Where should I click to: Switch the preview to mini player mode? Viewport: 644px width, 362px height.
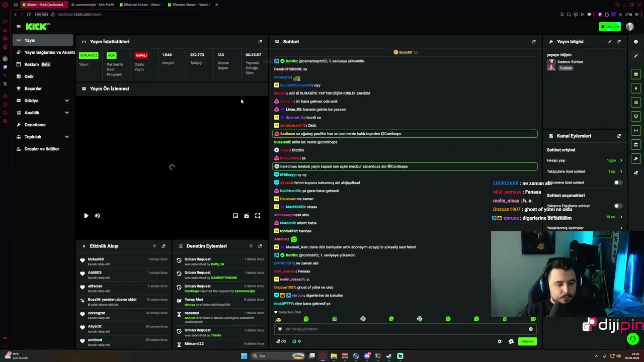235,216
